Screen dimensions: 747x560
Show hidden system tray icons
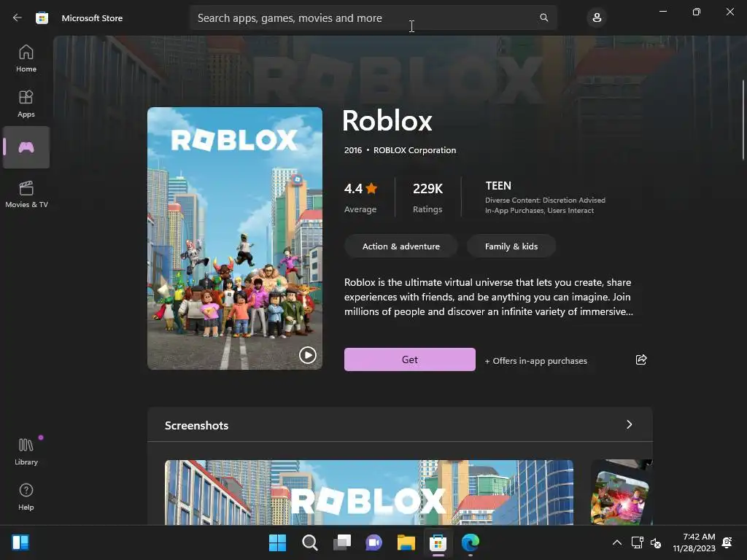coord(617,542)
